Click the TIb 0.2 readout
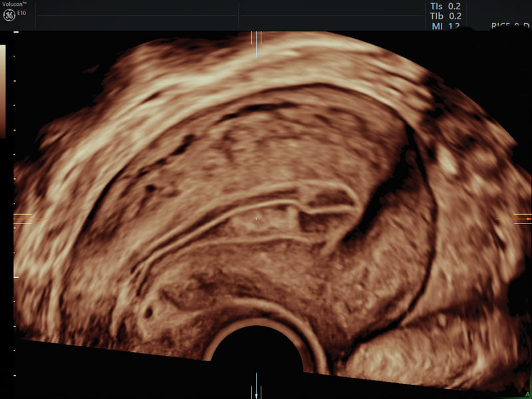 coord(446,17)
